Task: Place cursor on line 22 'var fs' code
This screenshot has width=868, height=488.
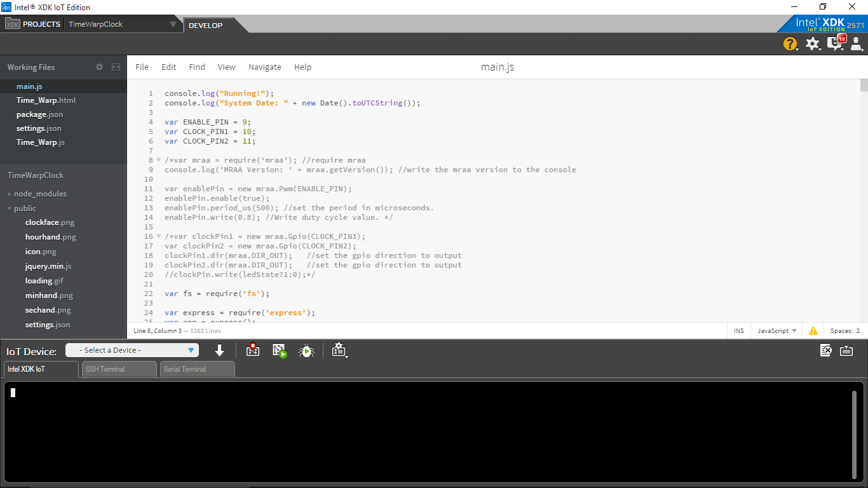Action: (217, 294)
